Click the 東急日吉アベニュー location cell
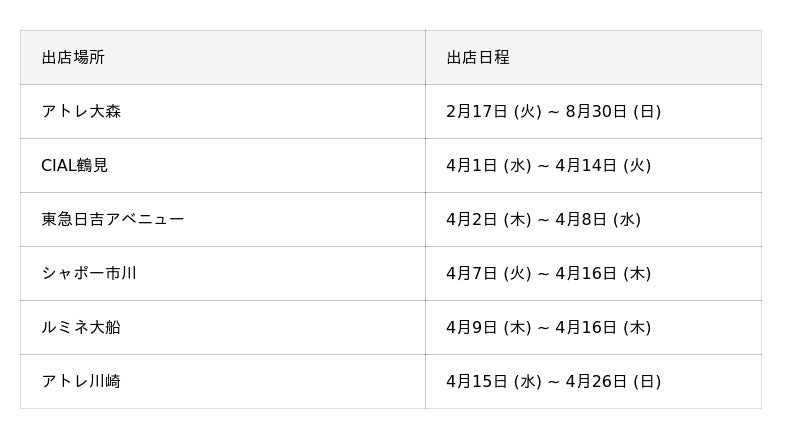This screenshot has height=439, width=800. [113, 220]
